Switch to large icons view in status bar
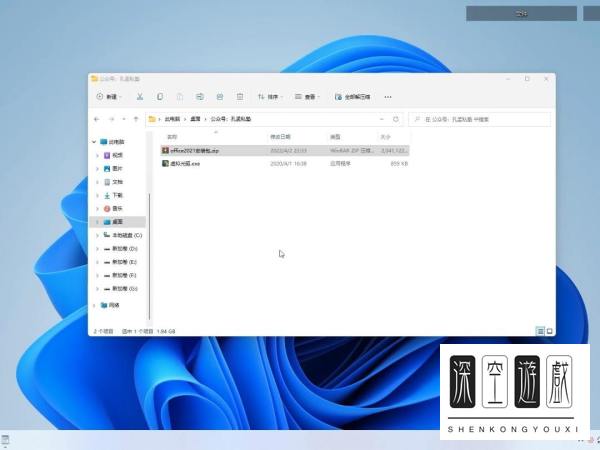 (x=549, y=331)
